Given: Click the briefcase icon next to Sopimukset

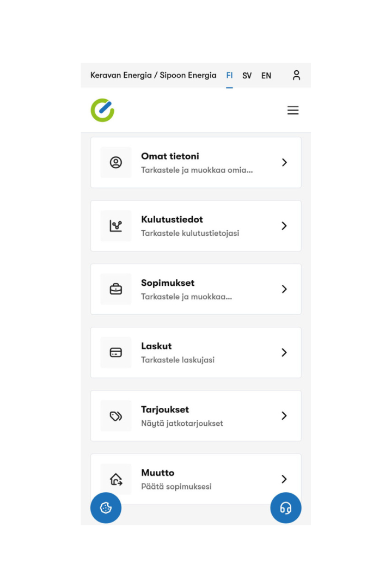Looking at the screenshot, I should point(115,289).
